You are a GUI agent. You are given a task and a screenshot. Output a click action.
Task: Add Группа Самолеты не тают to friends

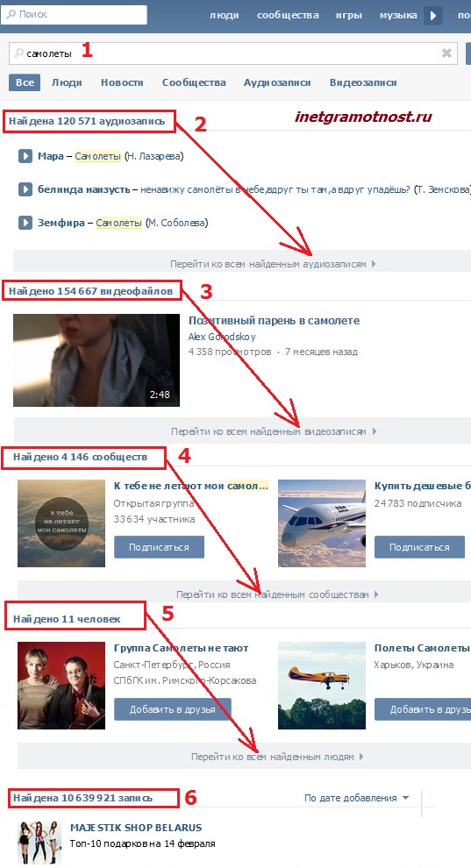(x=172, y=709)
